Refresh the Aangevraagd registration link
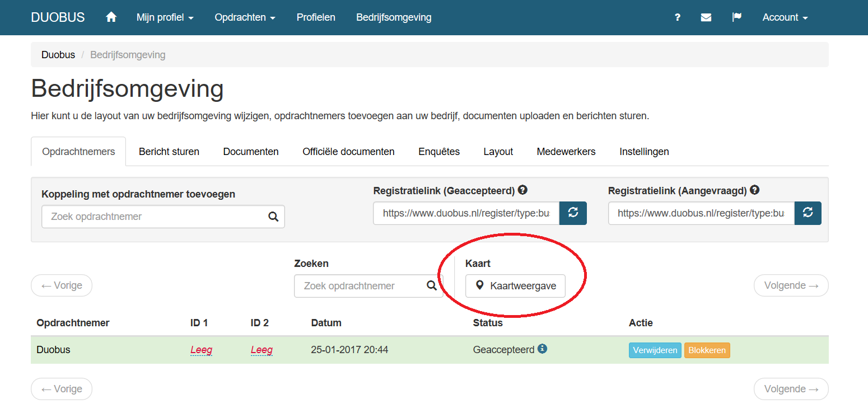The width and height of the screenshot is (868, 413). pyautogui.click(x=808, y=213)
